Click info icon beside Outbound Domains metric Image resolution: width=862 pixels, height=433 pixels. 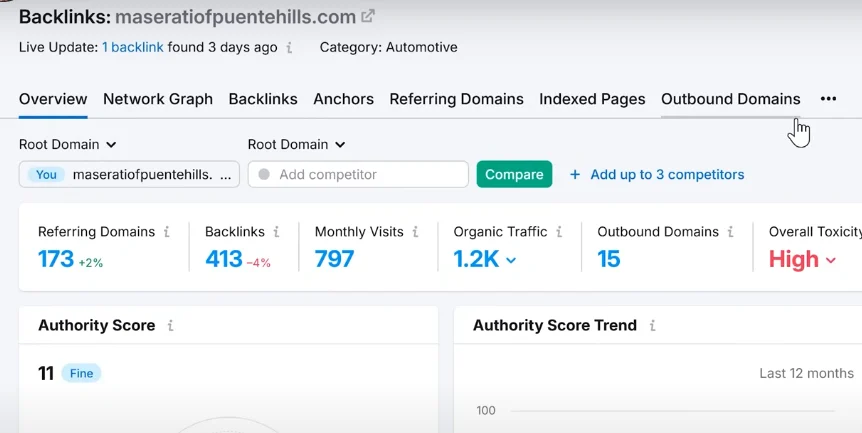[x=731, y=232]
